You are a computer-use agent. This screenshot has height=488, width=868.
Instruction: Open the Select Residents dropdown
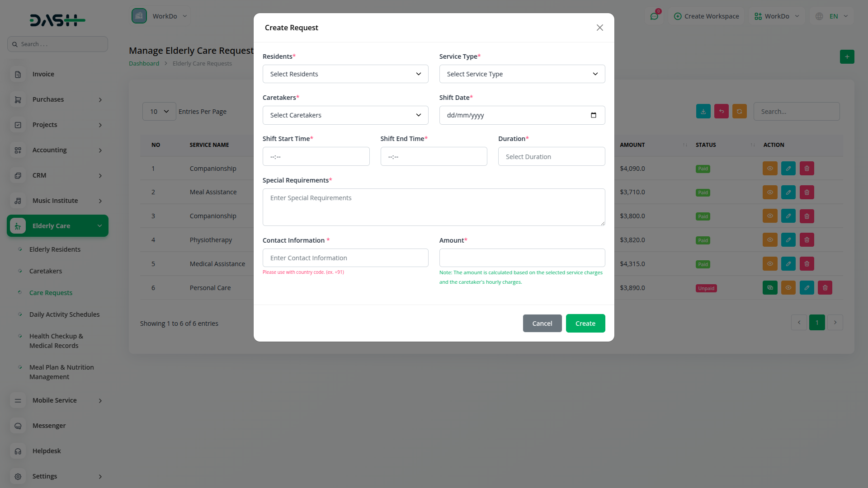click(345, 74)
